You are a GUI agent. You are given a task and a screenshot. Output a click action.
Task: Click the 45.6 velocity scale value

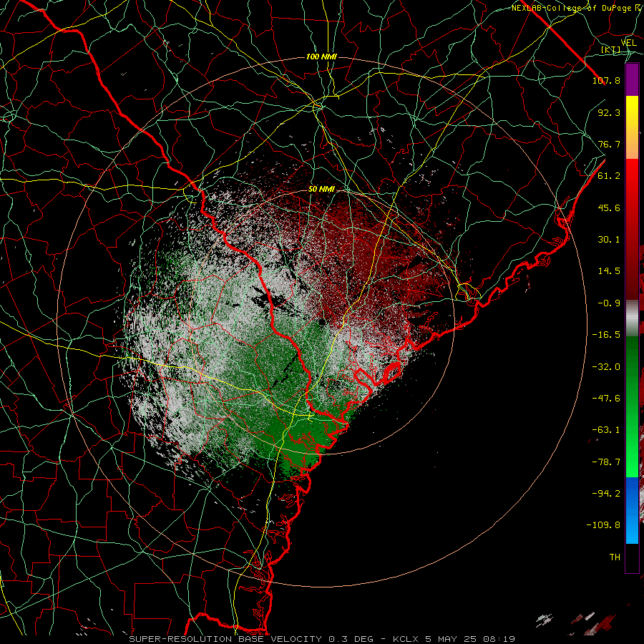pos(609,208)
